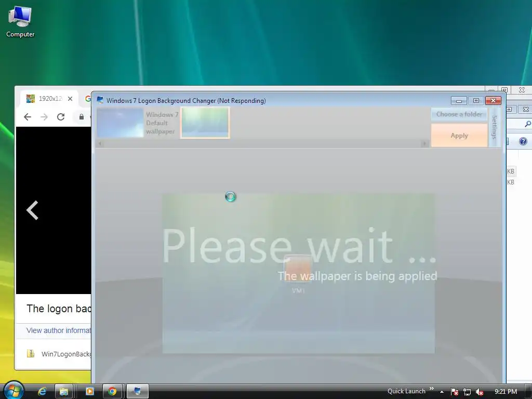Screen dimensions: 532x399
Task: Click the padlock icon in Chrome address bar
Action: pos(82,117)
